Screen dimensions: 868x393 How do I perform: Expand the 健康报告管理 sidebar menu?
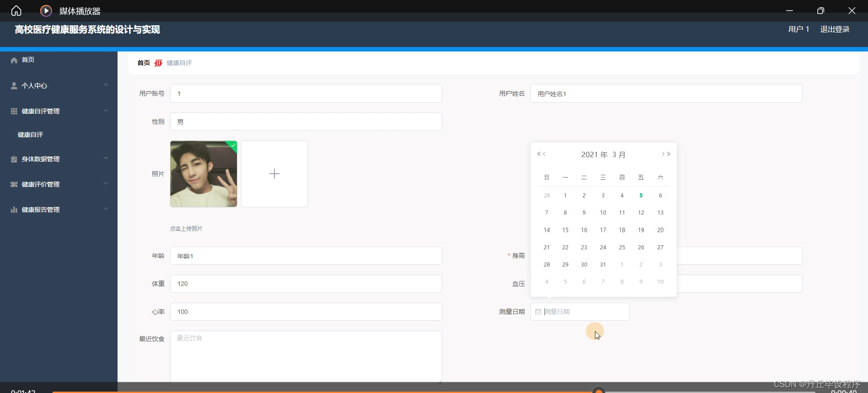[59, 210]
